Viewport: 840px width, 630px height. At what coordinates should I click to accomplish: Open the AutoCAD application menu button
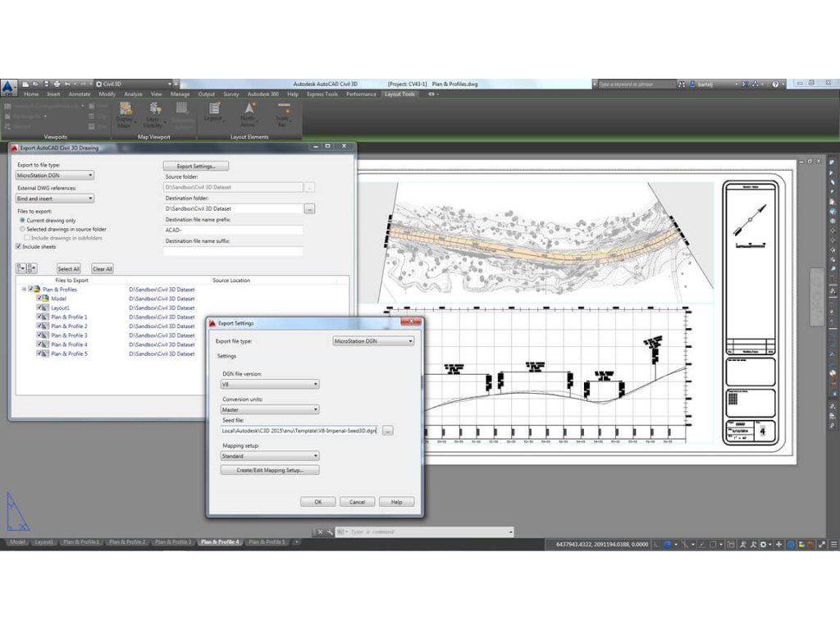[x=8, y=88]
